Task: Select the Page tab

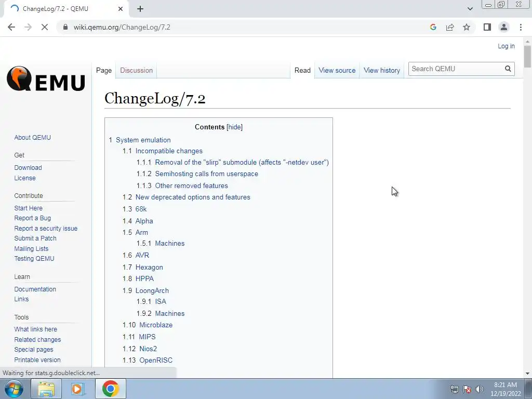Action: [104, 70]
